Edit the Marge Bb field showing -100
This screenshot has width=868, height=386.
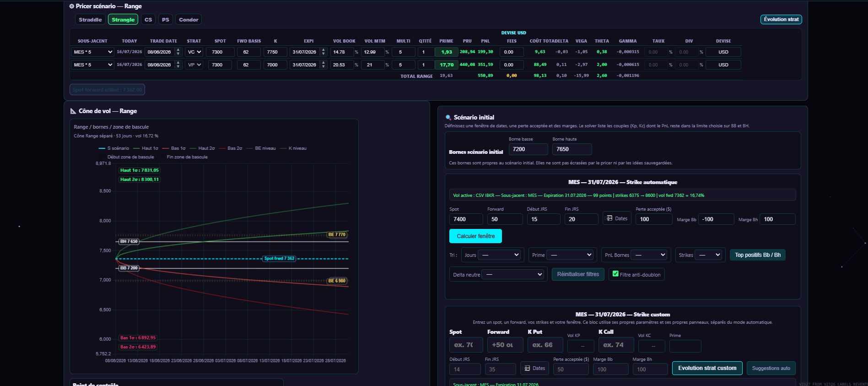coord(716,219)
